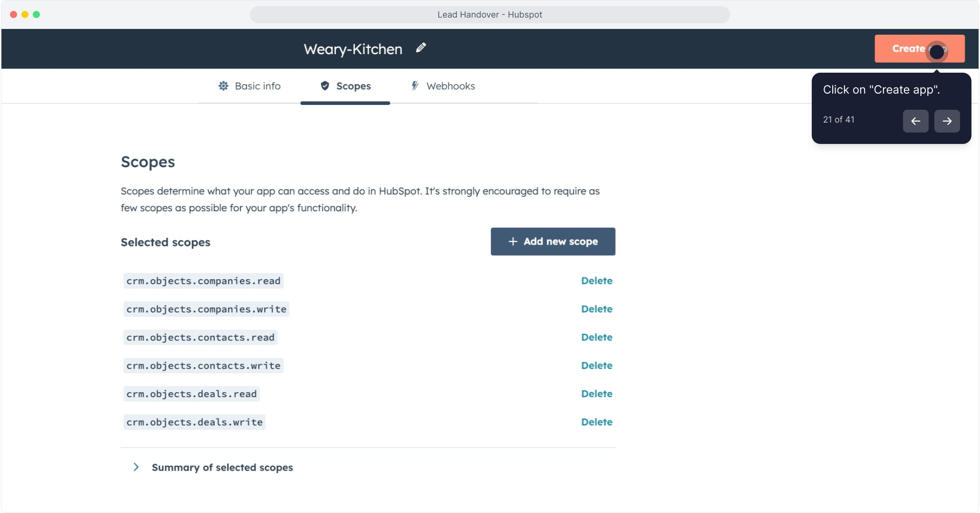The height and width of the screenshot is (513, 980).
Task: Click the shield icon on Scopes tab
Action: (x=325, y=86)
